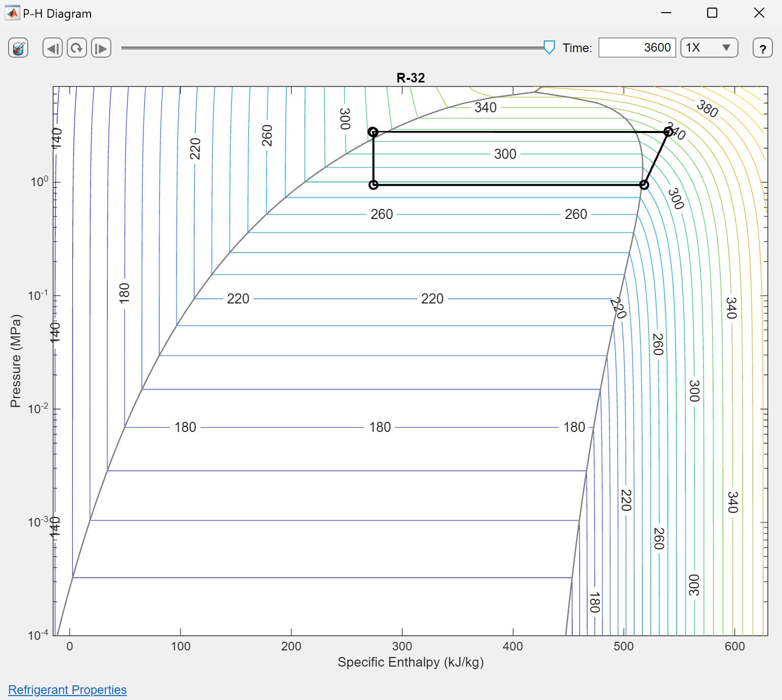
Task: Click the upper-left cycle point marker
Action: [373, 132]
